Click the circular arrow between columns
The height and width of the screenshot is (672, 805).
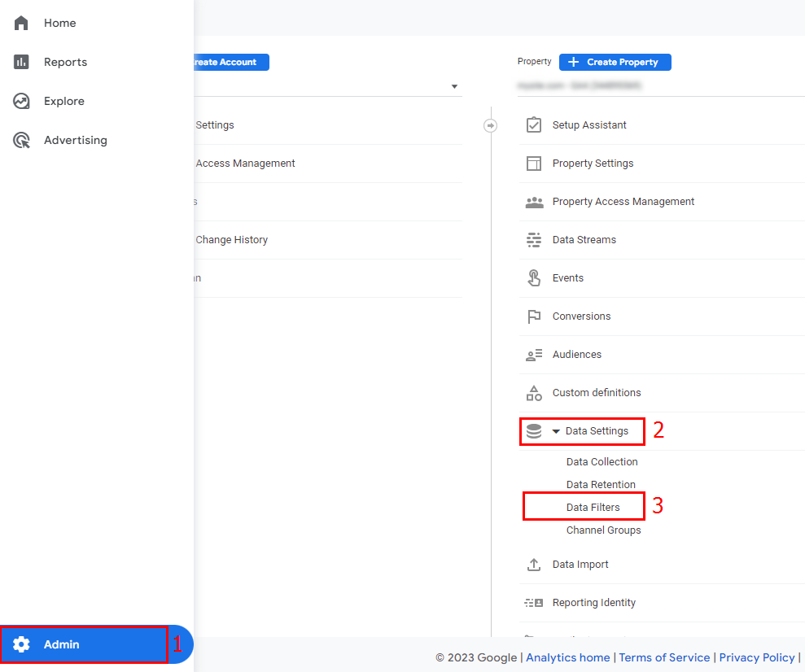(490, 125)
